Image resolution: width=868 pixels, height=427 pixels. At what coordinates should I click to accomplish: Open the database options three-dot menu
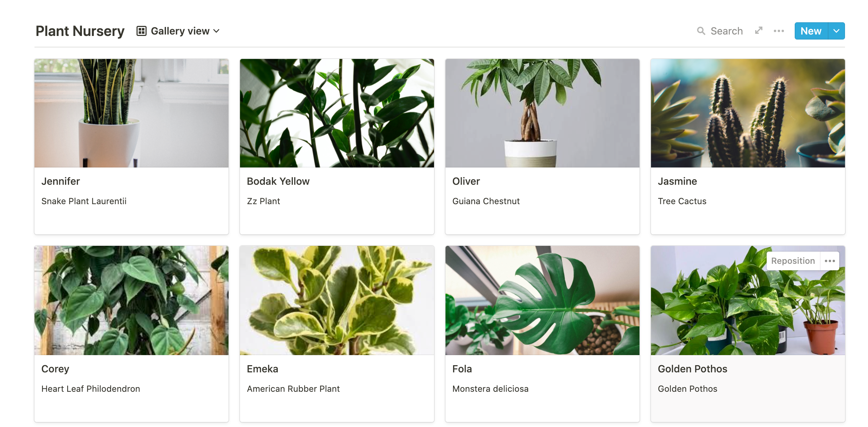[779, 31]
